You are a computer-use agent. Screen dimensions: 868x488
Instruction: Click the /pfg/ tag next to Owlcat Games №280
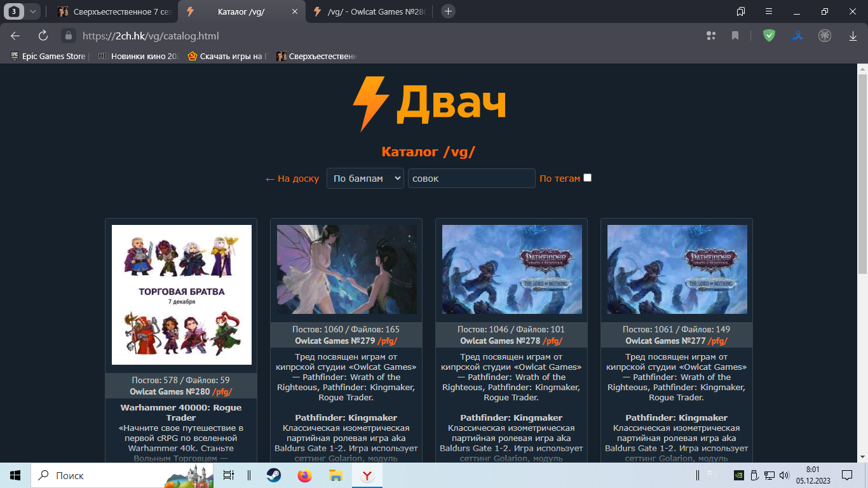click(x=222, y=391)
